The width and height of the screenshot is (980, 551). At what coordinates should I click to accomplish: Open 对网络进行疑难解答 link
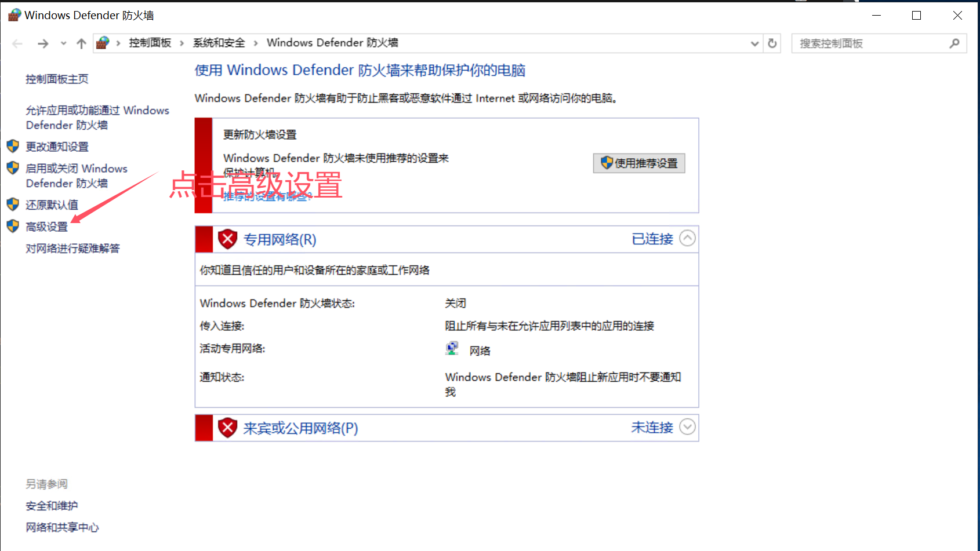coord(72,249)
